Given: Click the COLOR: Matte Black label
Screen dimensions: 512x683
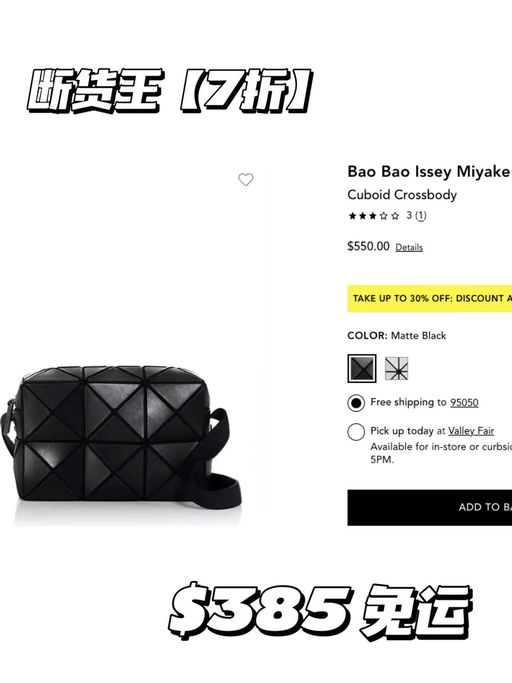Looking at the screenshot, I should (x=397, y=336).
